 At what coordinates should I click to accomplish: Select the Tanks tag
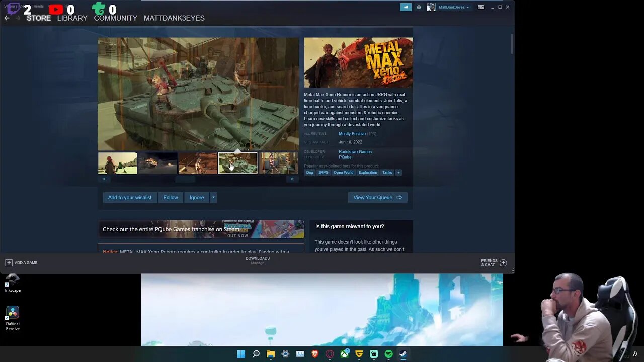pyautogui.click(x=387, y=172)
